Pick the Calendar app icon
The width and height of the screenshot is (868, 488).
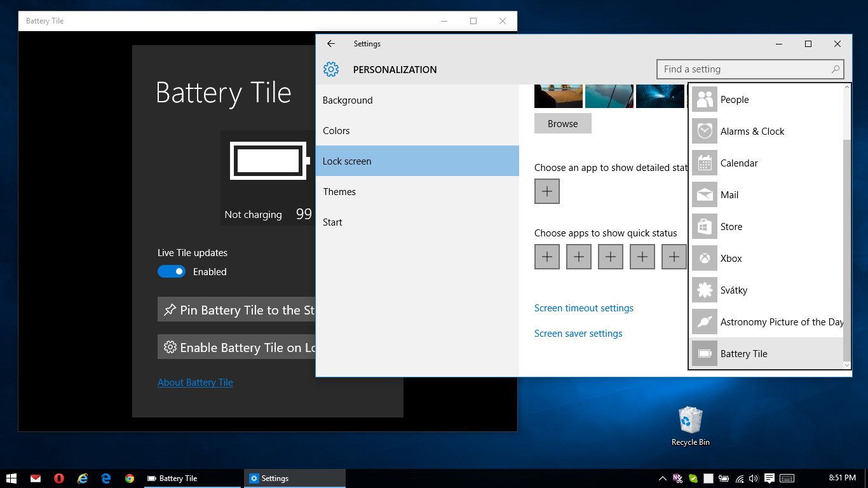(705, 163)
